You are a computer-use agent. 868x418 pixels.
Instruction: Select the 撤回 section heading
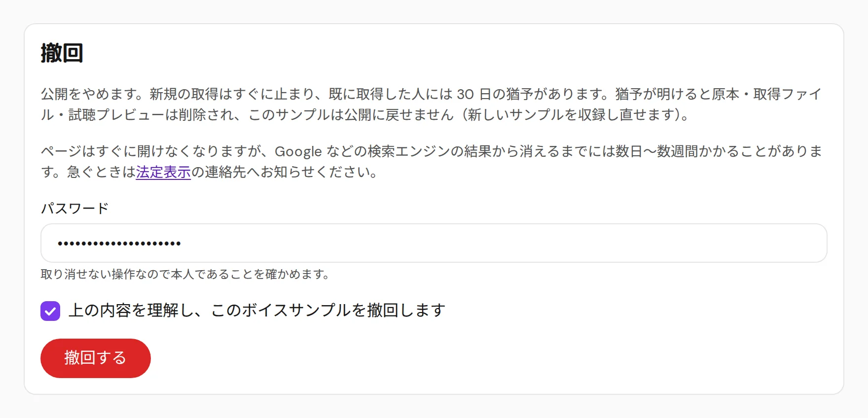click(x=62, y=53)
